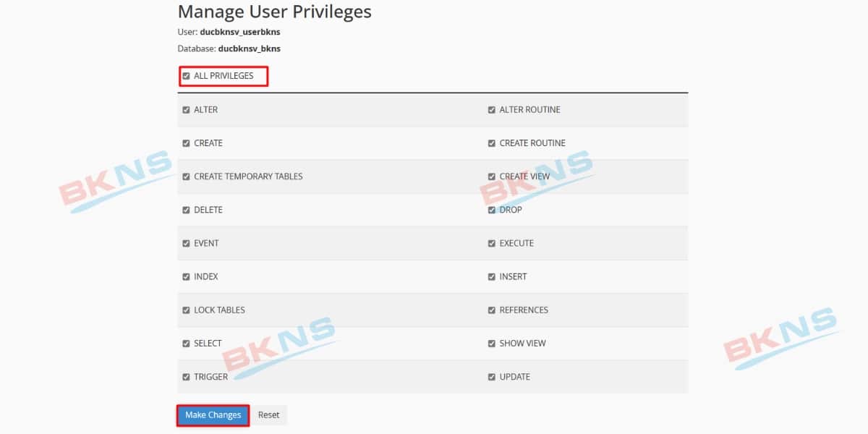Toggle the ALL PRIVILEGES checkbox
The height and width of the screenshot is (434, 868).
[x=186, y=75]
